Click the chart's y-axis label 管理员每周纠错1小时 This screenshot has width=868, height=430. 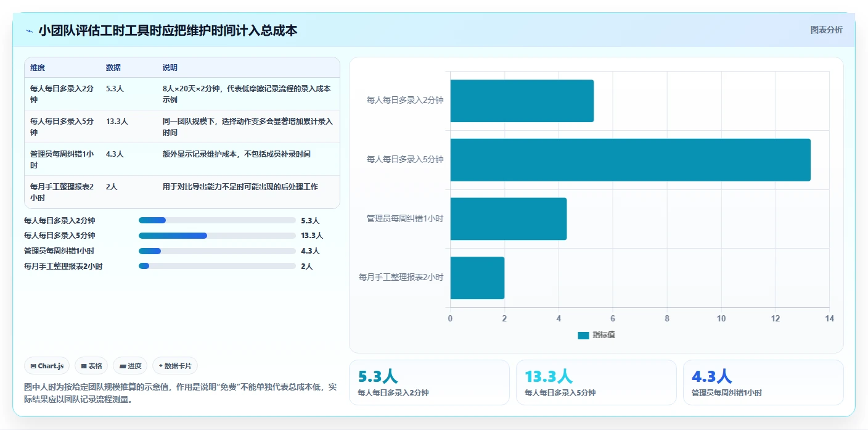point(405,218)
